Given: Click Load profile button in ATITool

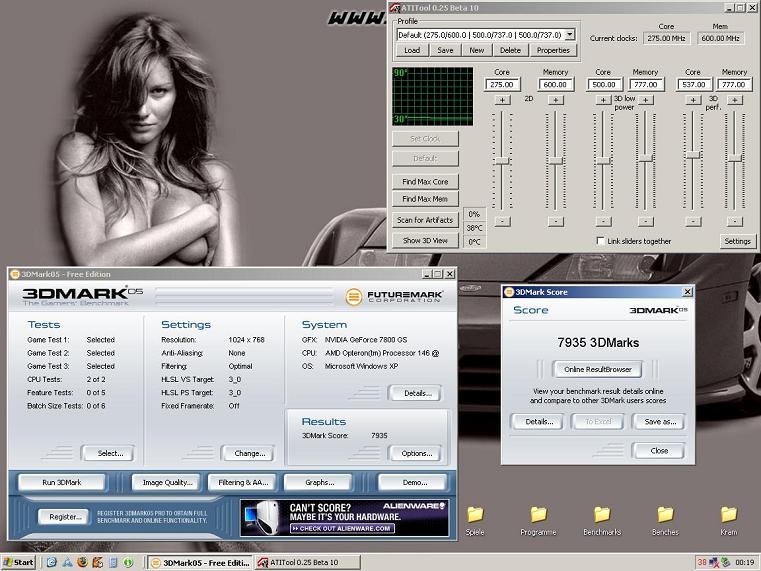Looking at the screenshot, I should coord(412,50).
